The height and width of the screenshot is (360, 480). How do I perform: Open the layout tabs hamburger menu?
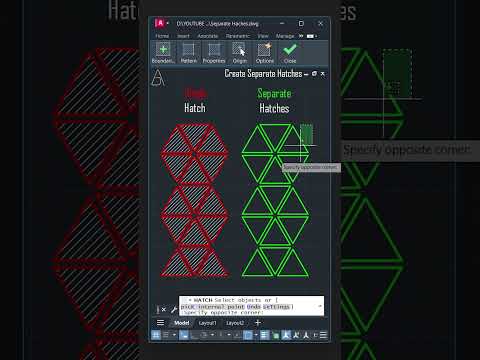pyautogui.click(x=160, y=323)
